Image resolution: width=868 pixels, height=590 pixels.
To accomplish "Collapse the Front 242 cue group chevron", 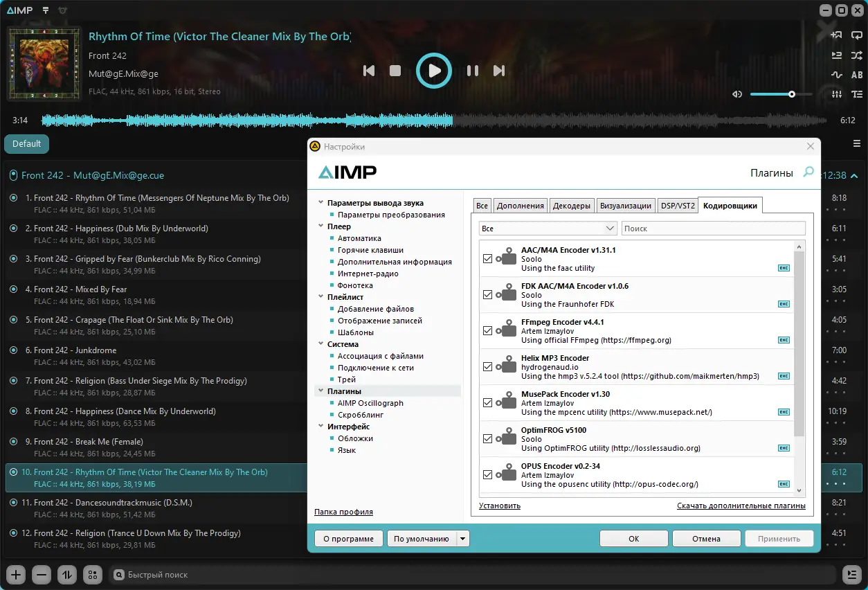I will (x=853, y=176).
